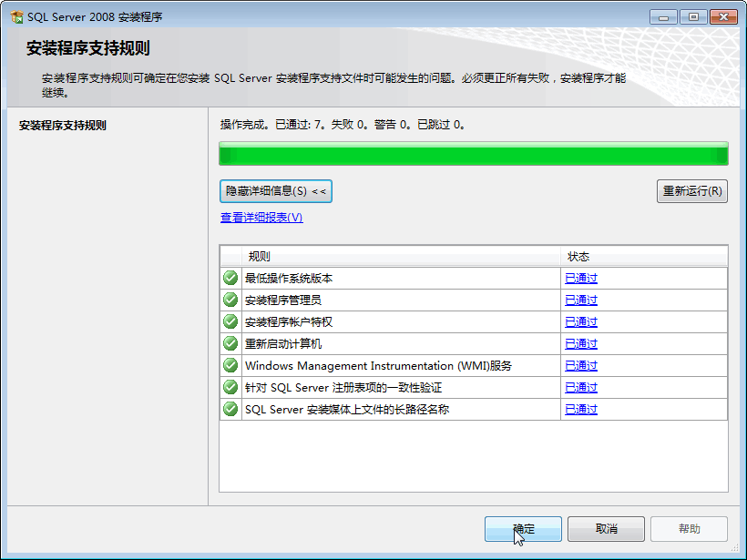This screenshot has width=747, height=560.
Task: Click the check icon beside the WMI服务 rule
Action: point(230,365)
